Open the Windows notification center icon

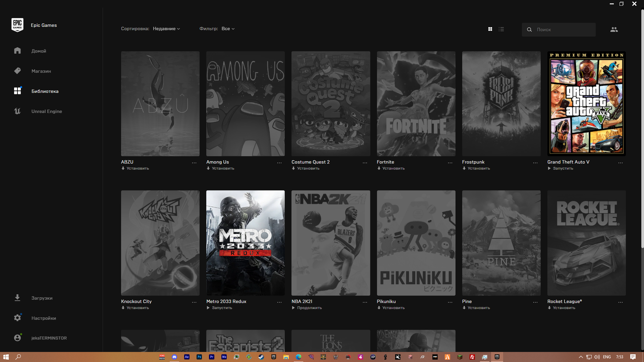633,357
